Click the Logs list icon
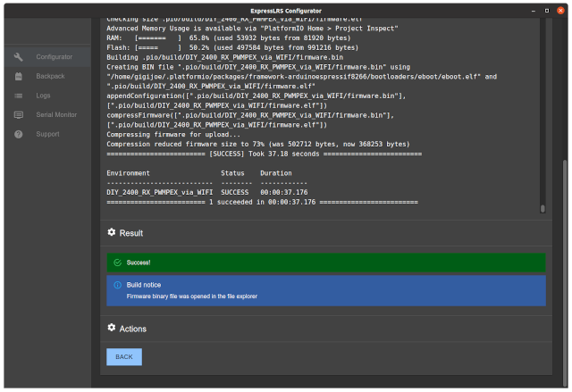Screen dimensions: 572x392 tap(18, 96)
